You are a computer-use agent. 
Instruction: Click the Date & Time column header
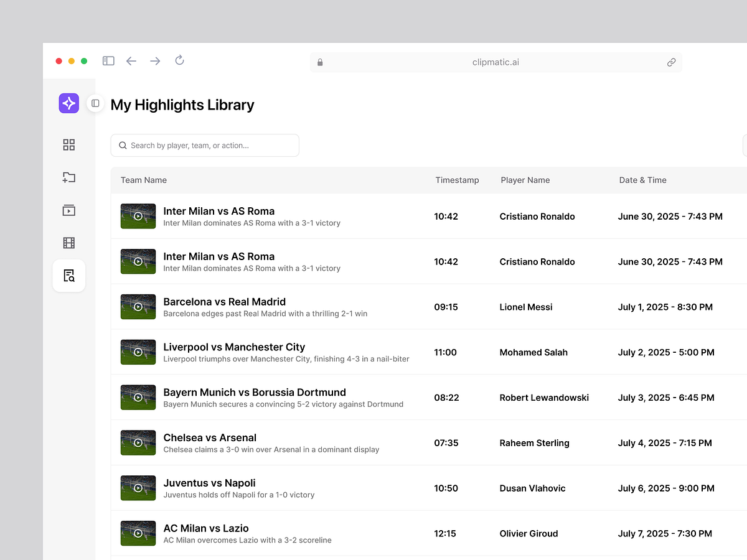click(x=642, y=180)
